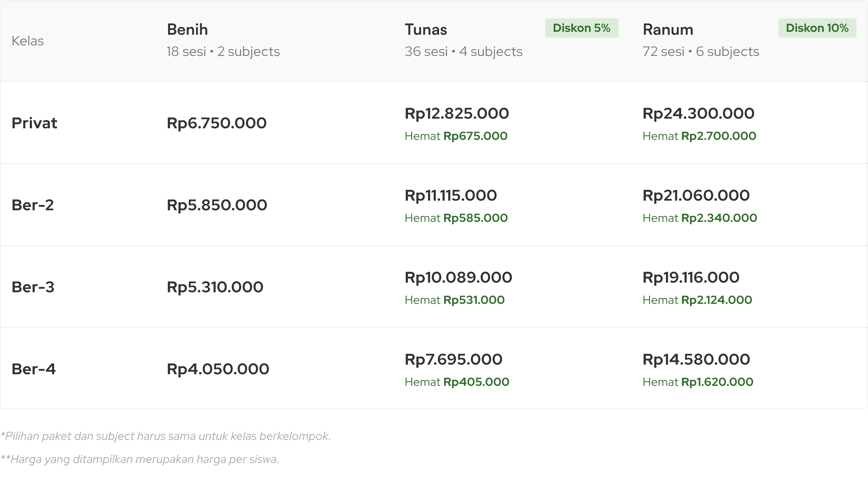Select the Tunas package header
Viewport: 868px width, 490px height.
pos(426,30)
